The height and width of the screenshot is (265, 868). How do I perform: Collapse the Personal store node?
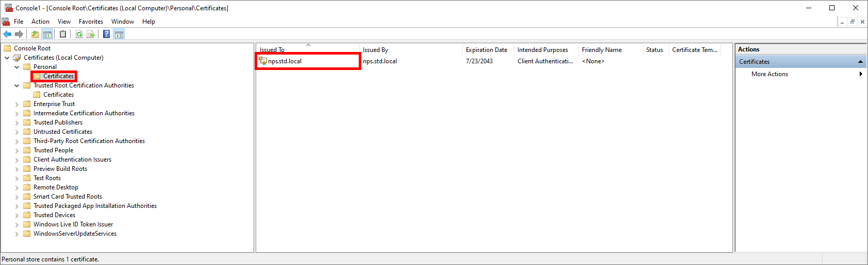tap(17, 67)
